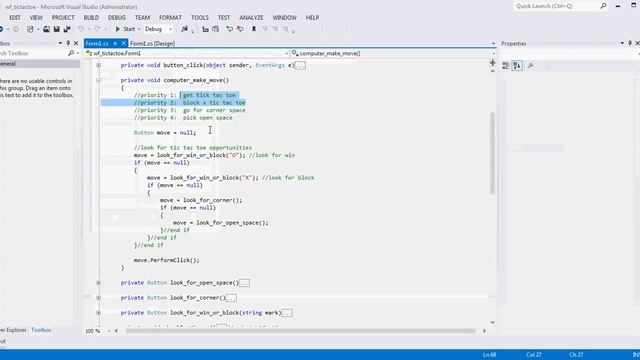640x360 pixels.
Task: Select the General group in Toolbox
Action: (x=40, y=64)
